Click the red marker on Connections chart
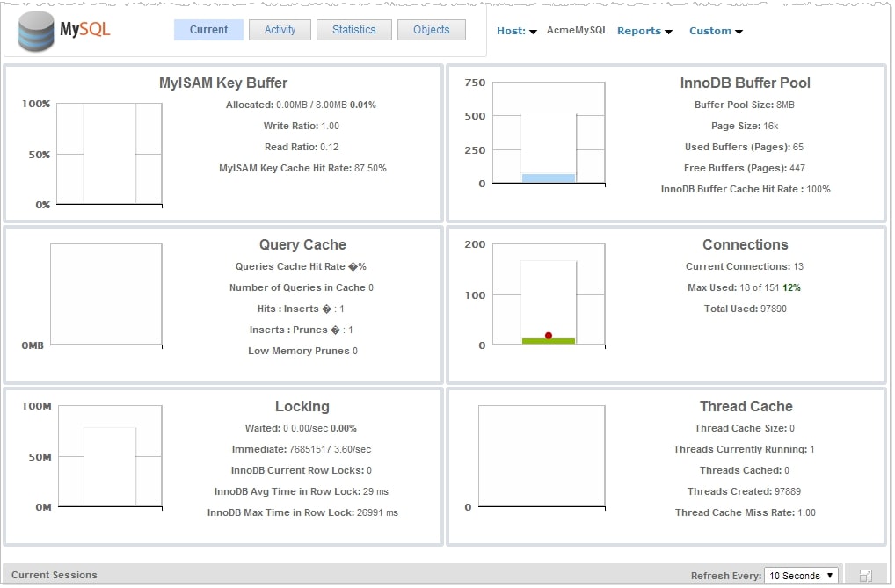Viewport: 895px width, 588px height. pyautogui.click(x=549, y=334)
